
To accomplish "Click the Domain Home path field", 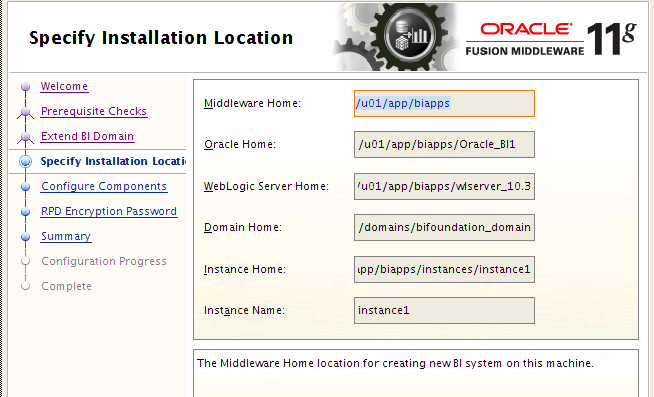I will 444,228.
